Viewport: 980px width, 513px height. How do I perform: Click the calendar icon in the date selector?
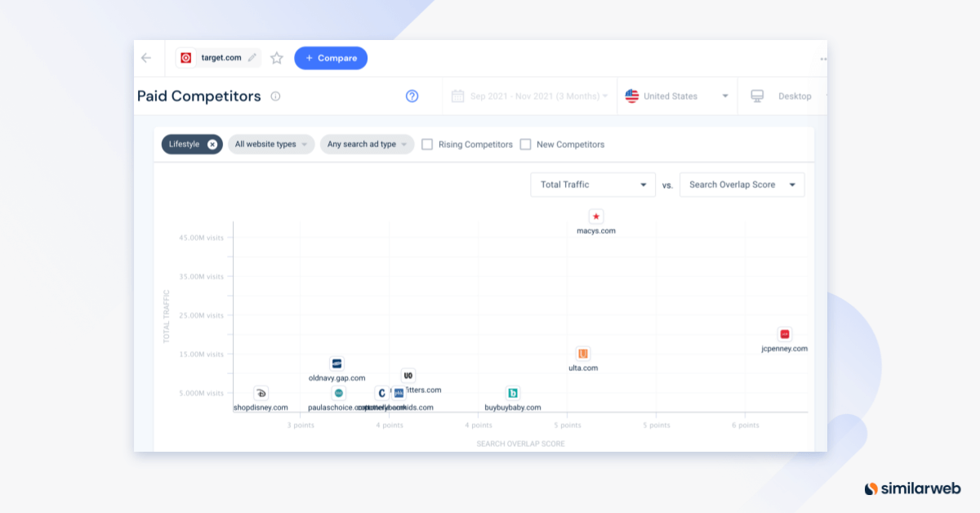457,96
